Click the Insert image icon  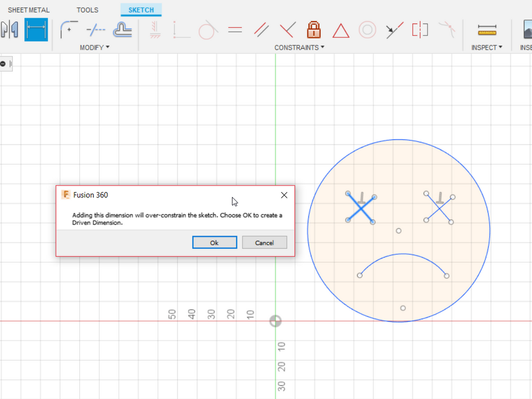pyautogui.click(x=527, y=30)
